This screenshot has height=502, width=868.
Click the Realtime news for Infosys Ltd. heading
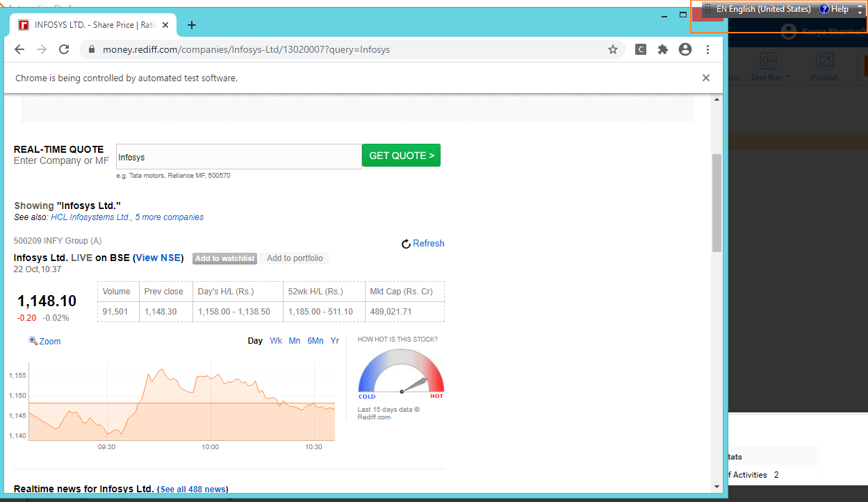[x=84, y=489]
